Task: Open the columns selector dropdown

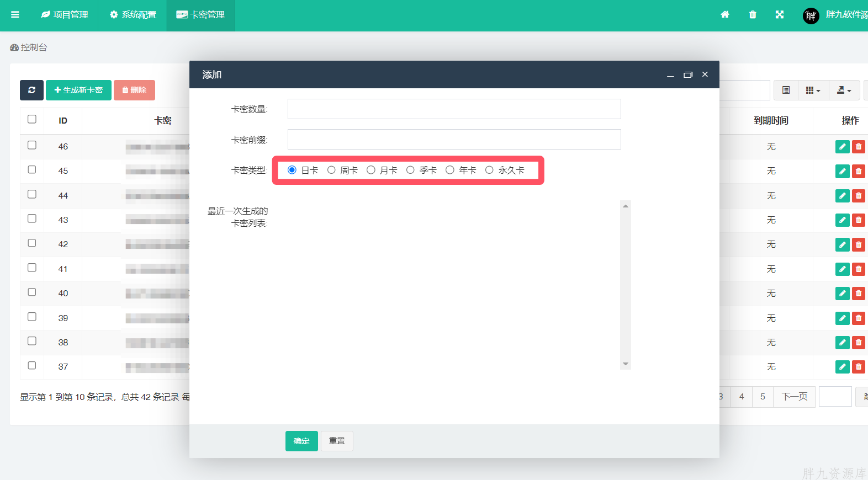Action: (813, 90)
